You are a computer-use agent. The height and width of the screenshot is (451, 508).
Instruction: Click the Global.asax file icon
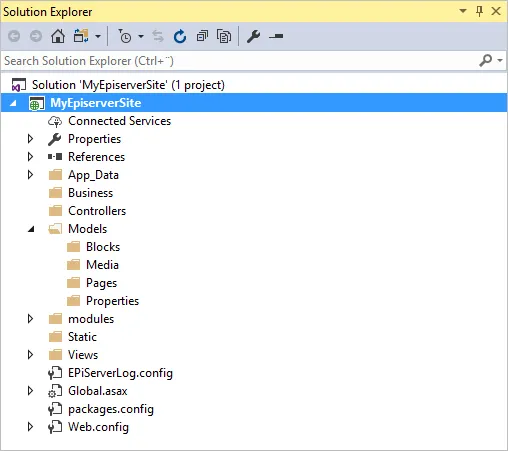coord(55,391)
